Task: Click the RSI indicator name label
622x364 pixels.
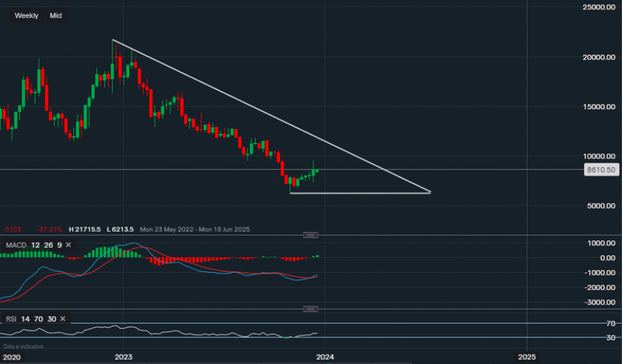Action: pyautogui.click(x=11, y=319)
